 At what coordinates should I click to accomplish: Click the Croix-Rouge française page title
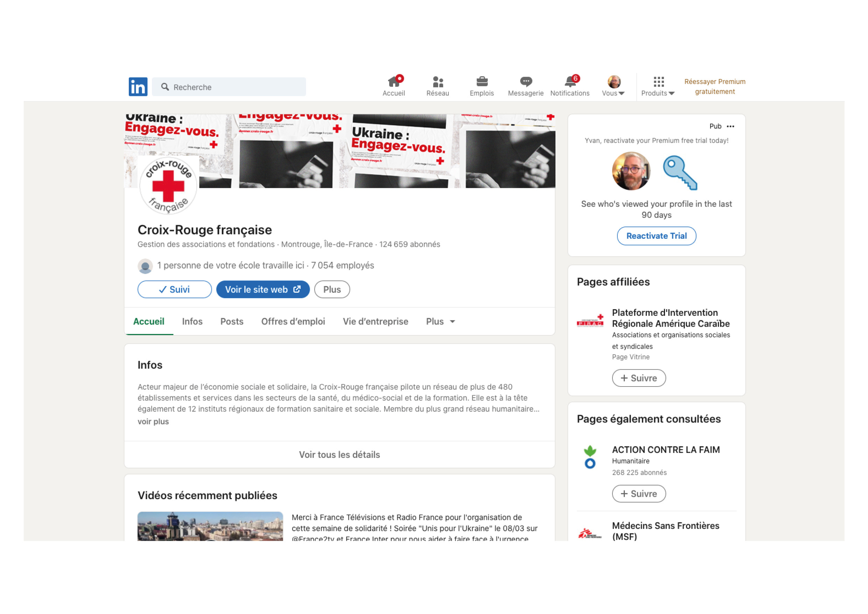click(x=204, y=230)
